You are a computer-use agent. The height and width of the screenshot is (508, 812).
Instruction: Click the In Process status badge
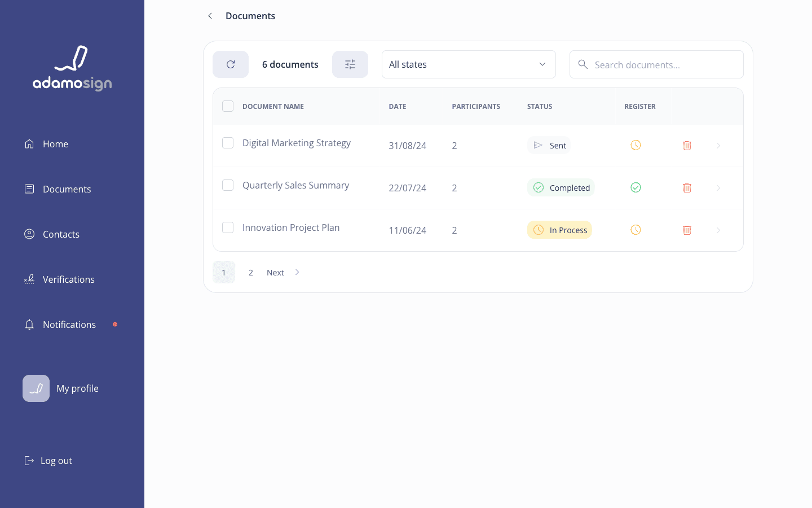coord(559,230)
